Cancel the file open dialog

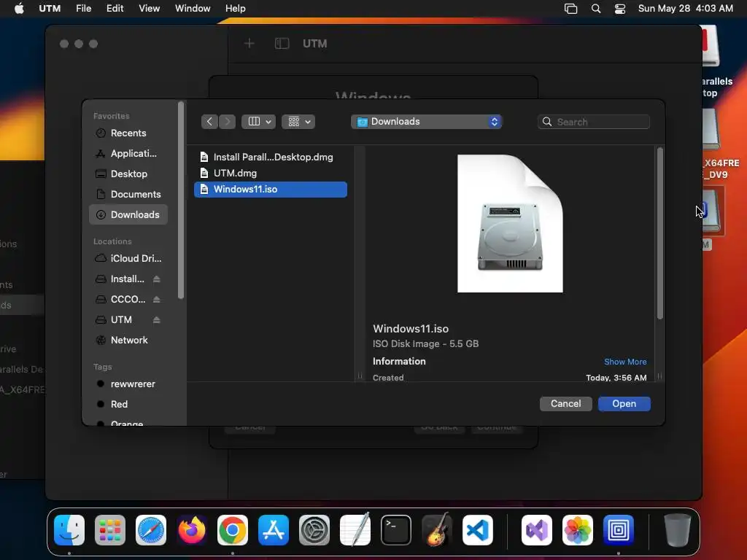(x=565, y=404)
